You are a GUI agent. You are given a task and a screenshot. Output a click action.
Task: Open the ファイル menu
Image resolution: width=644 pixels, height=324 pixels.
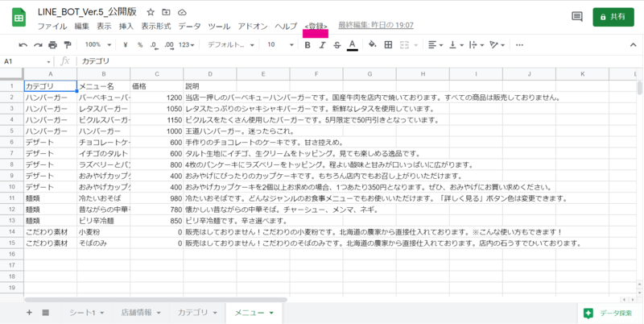(x=52, y=27)
